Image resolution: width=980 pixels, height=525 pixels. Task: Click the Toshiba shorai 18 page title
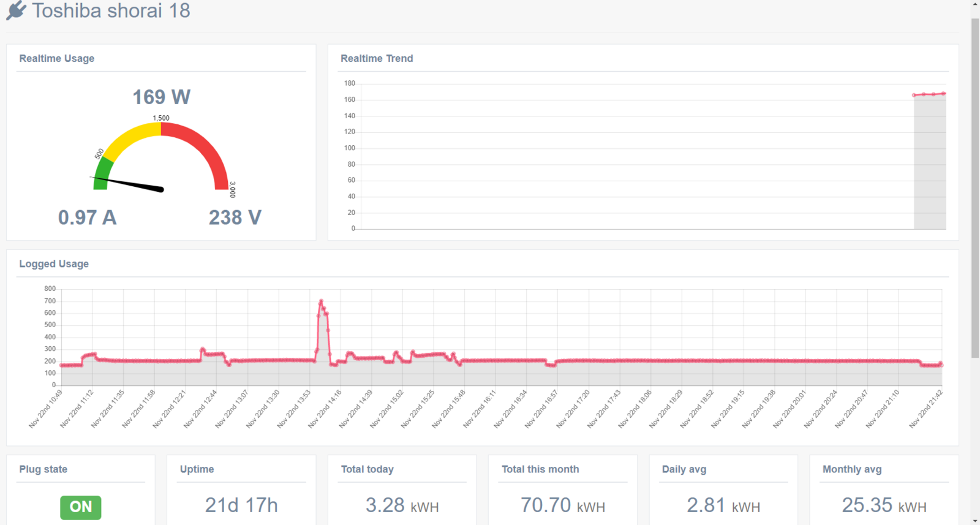pyautogui.click(x=111, y=10)
